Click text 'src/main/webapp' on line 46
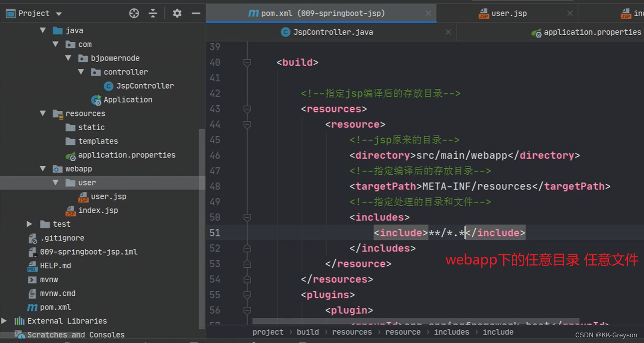 click(462, 156)
